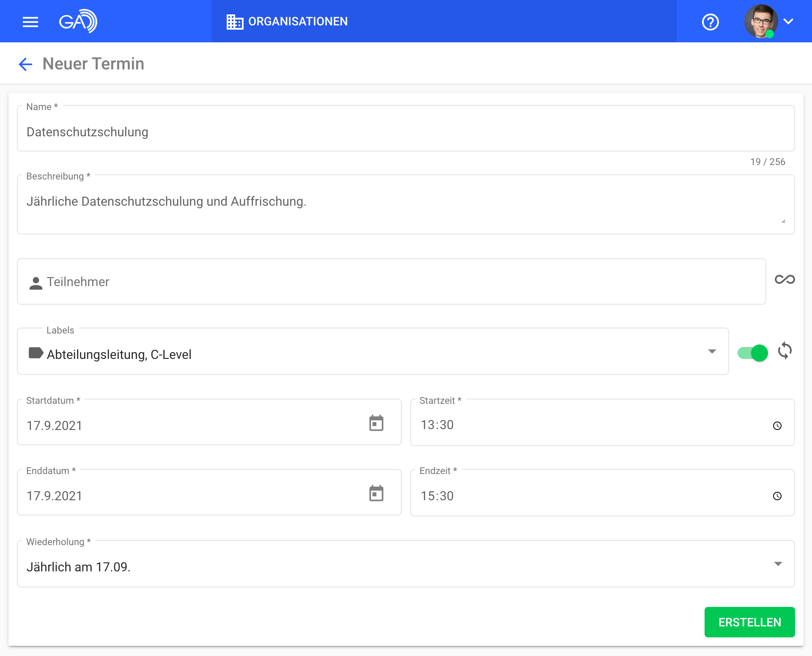Go back using the arrow beside Neuer Termin
Image resolution: width=812 pixels, height=656 pixels.
[x=25, y=64]
